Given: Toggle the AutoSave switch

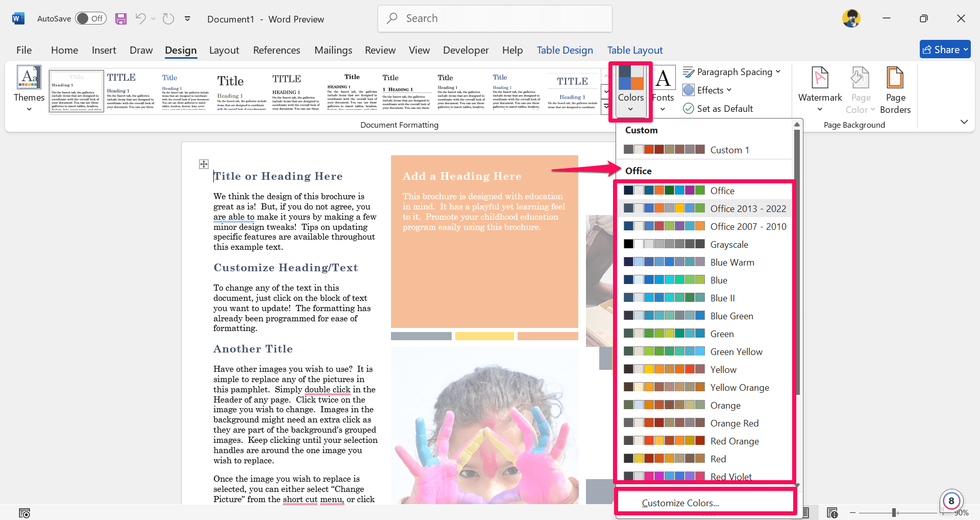Looking at the screenshot, I should click(90, 19).
